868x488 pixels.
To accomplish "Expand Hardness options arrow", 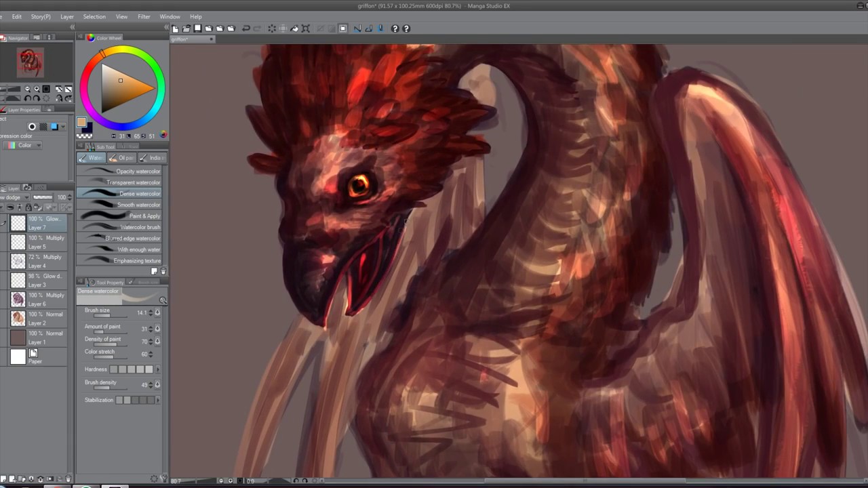I will point(158,369).
